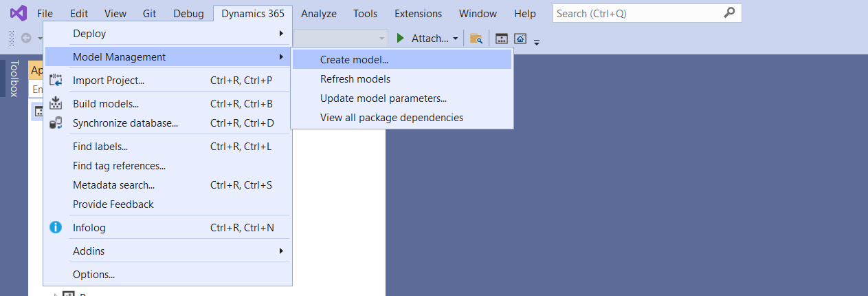Open the Toolbox side tab

point(13,78)
